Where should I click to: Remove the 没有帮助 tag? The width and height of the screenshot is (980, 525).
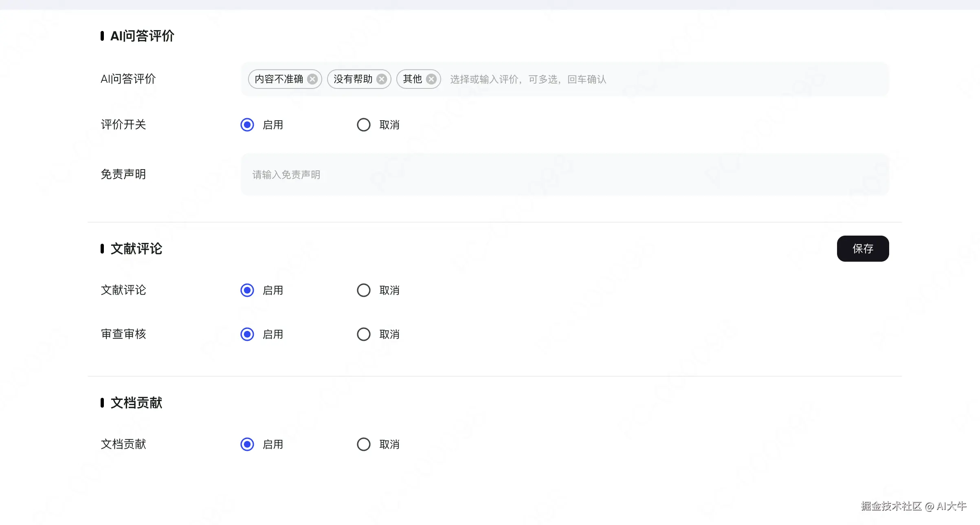[382, 79]
